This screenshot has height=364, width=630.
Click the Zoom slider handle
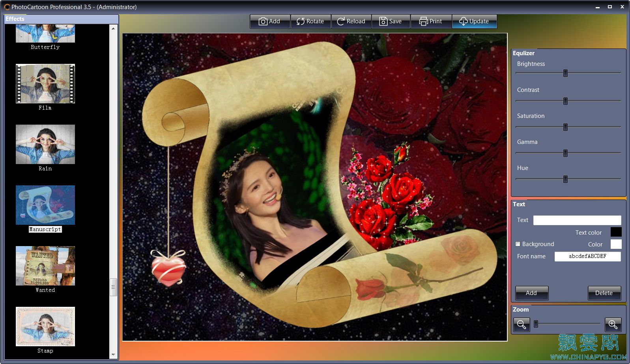[x=536, y=324]
